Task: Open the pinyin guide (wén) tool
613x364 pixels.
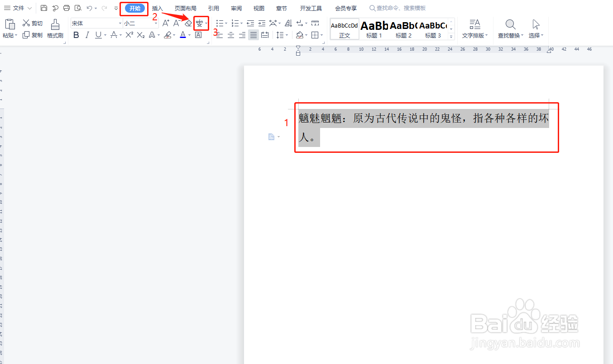Action: (199, 23)
